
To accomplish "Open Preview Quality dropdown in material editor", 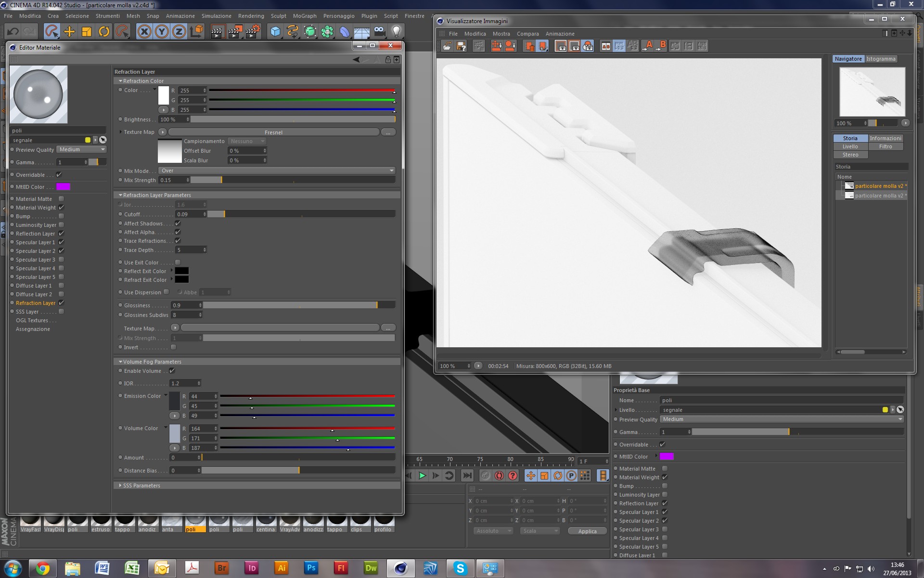I will click(81, 150).
